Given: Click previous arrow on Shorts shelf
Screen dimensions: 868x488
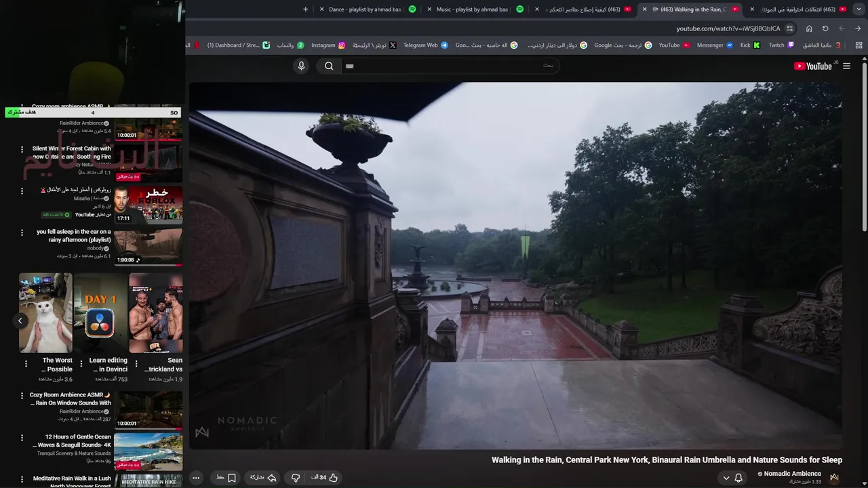Looking at the screenshot, I should tap(20, 321).
